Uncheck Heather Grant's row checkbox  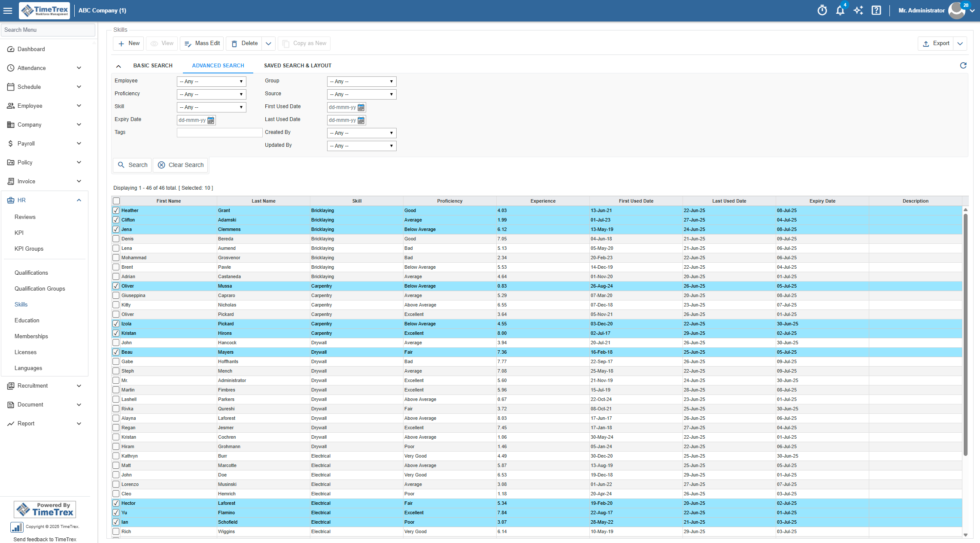tap(116, 210)
